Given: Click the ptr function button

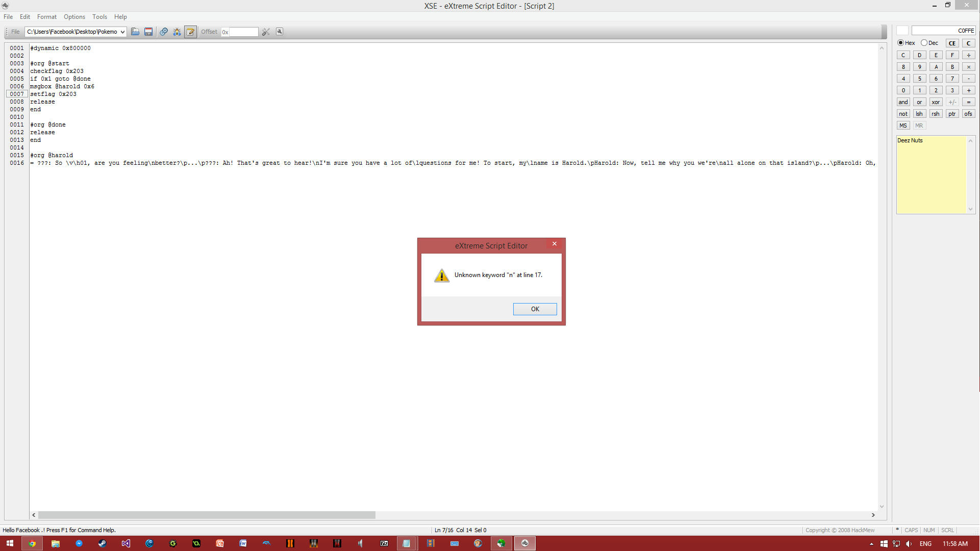Looking at the screenshot, I should click(x=952, y=114).
